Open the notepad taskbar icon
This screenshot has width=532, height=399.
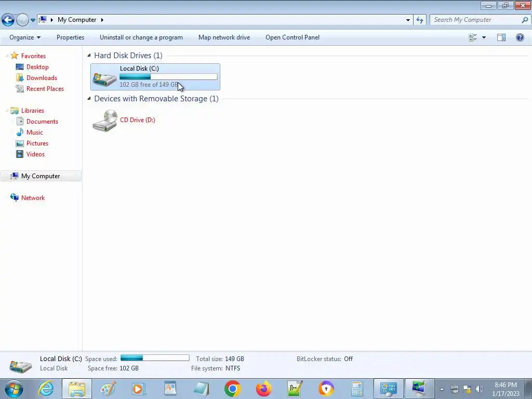201,389
